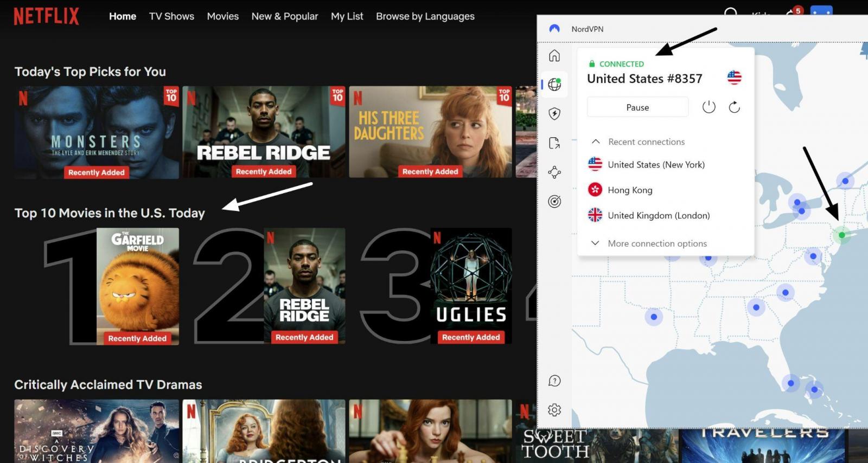Image resolution: width=868 pixels, height=463 pixels.
Task: Open the file sharing icon in NordVPN sidebar
Action: (x=554, y=143)
